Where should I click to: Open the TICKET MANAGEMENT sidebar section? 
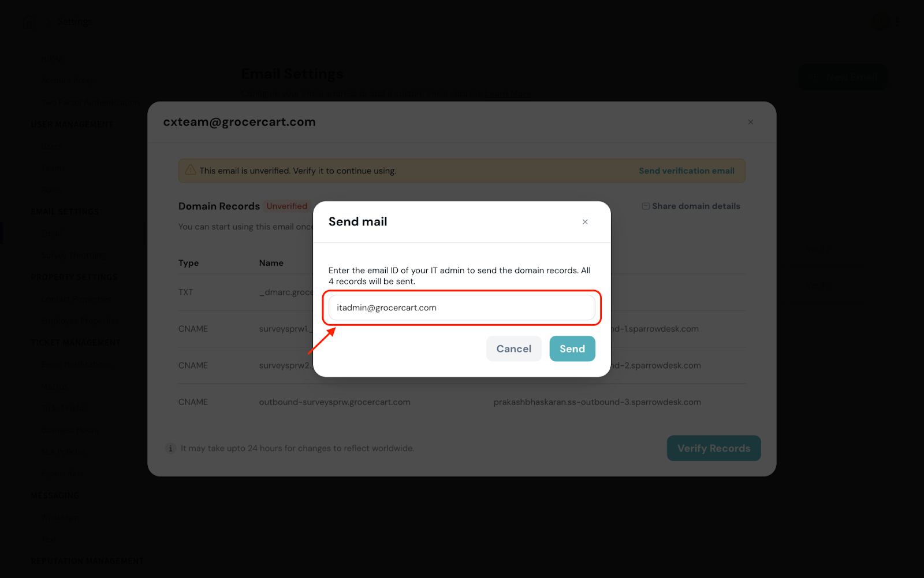(x=76, y=343)
